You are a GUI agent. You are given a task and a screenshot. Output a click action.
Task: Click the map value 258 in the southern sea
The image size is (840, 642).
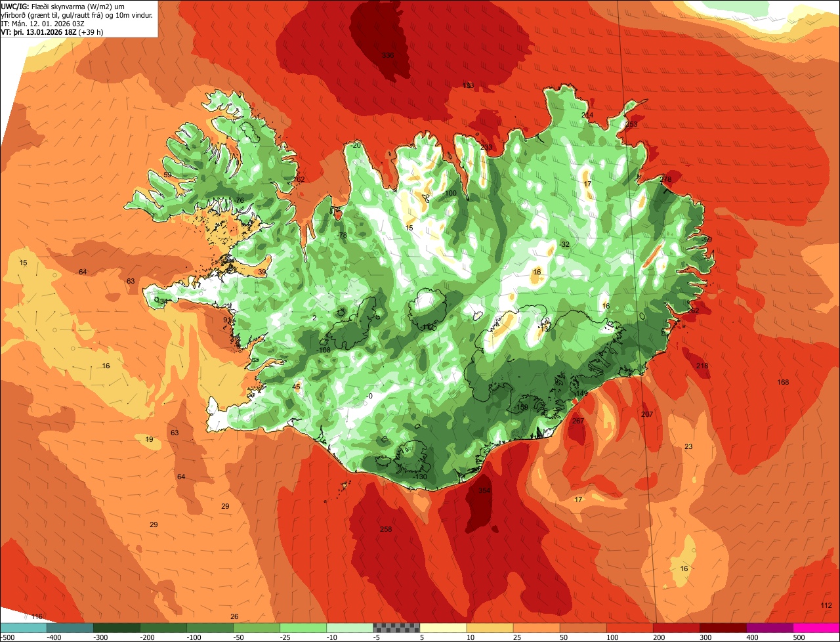point(386,530)
